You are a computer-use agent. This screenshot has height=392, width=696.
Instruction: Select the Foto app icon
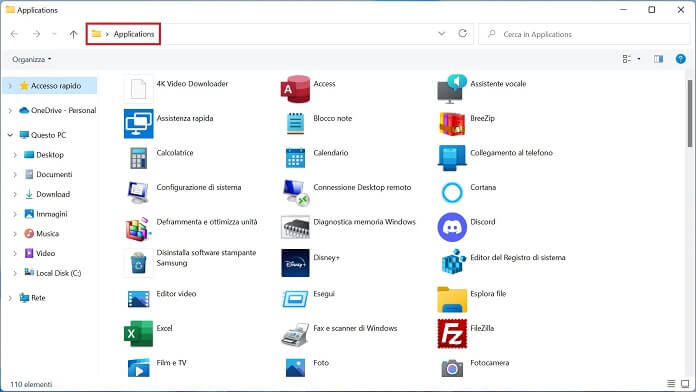tap(295, 368)
